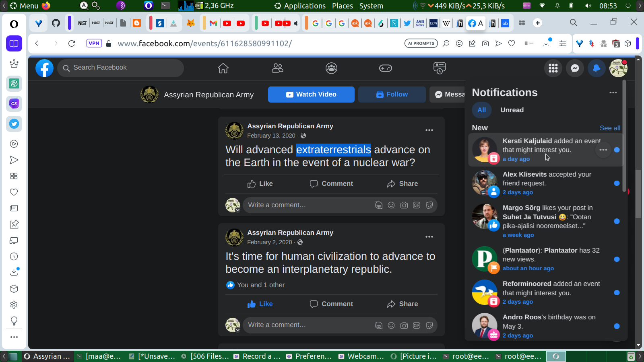Share the interplanetary republic post
This screenshot has height=362, width=644.
click(x=402, y=304)
